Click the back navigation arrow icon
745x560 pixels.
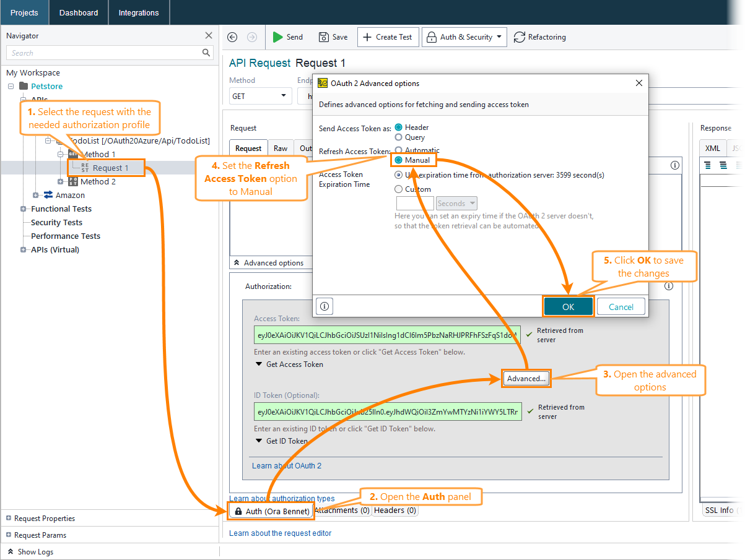point(232,37)
